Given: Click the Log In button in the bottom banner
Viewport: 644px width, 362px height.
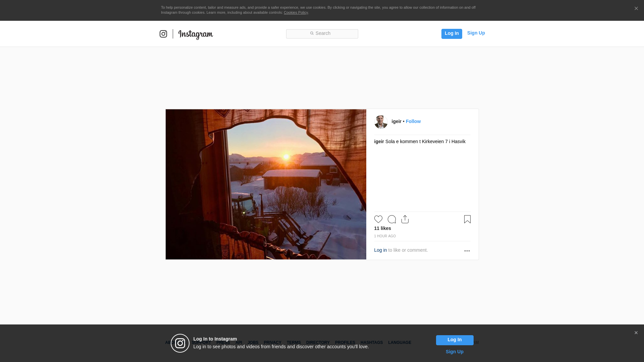Looking at the screenshot, I should 454,340.
